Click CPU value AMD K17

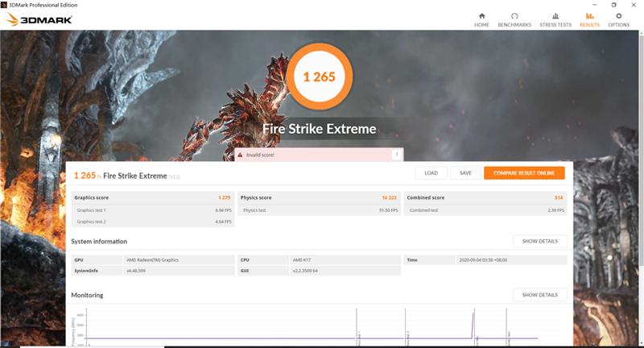(302, 260)
